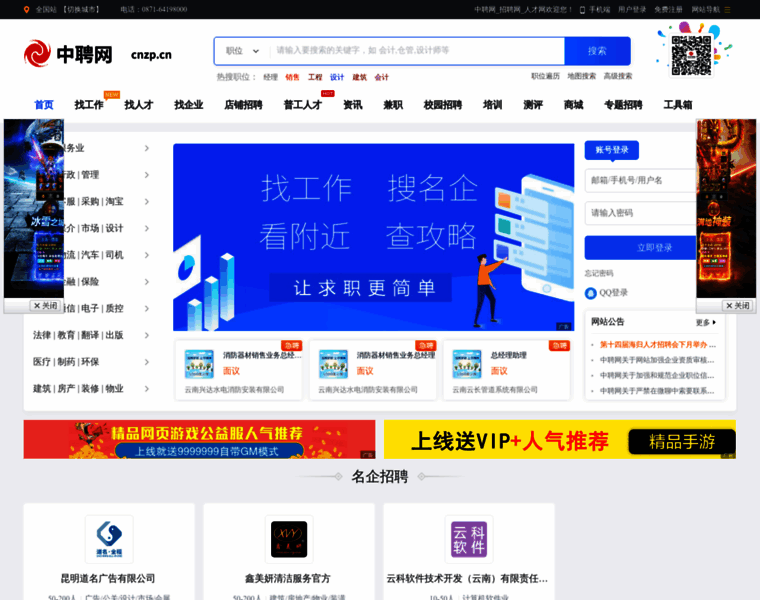This screenshot has height=600, width=760.
Task: Open the 店铺招聘 nav item
Action: [243, 105]
